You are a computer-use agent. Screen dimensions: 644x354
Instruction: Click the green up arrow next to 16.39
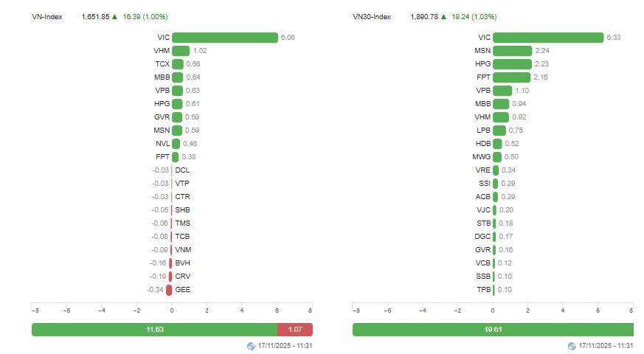(115, 16)
